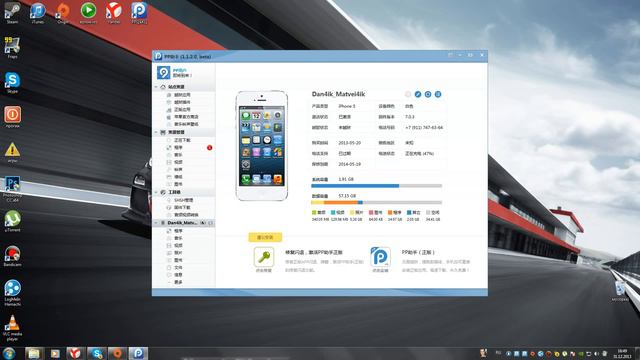Open the Recycle Bin on the desktop
The width and height of the screenshot is (640, 360).
pos(620,291)
